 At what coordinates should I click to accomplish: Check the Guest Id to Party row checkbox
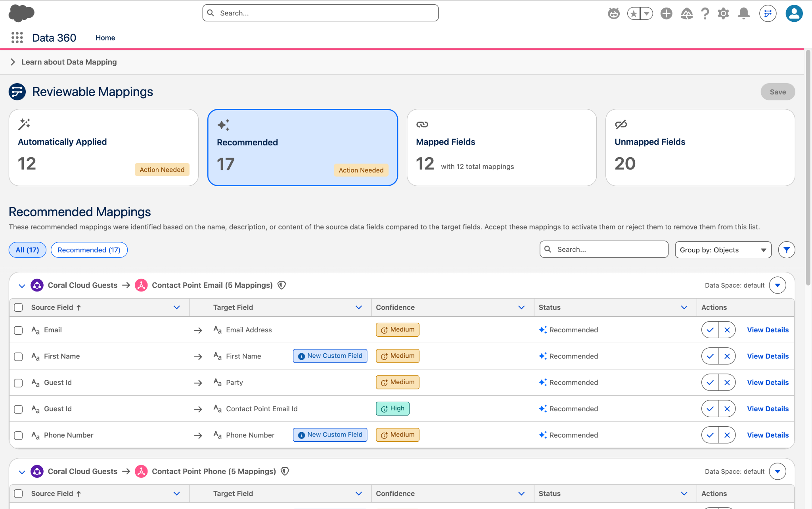(x=18, y=383)
